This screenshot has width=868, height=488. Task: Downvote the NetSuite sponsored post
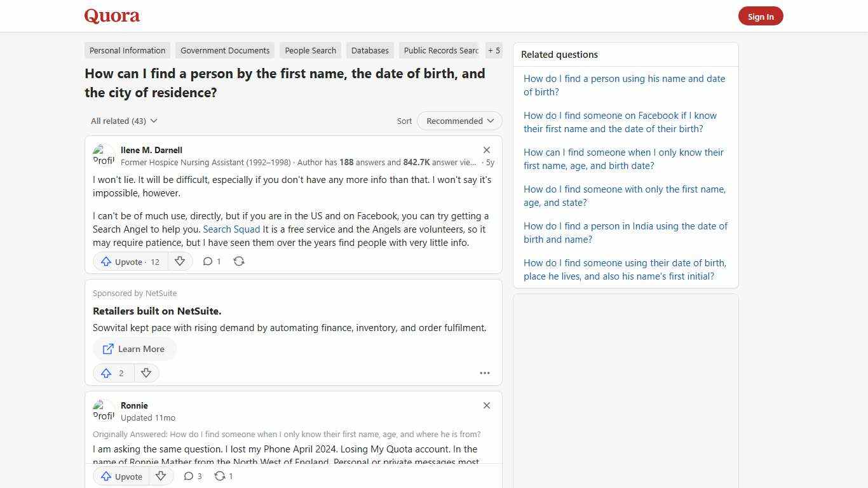click(146, 373)
